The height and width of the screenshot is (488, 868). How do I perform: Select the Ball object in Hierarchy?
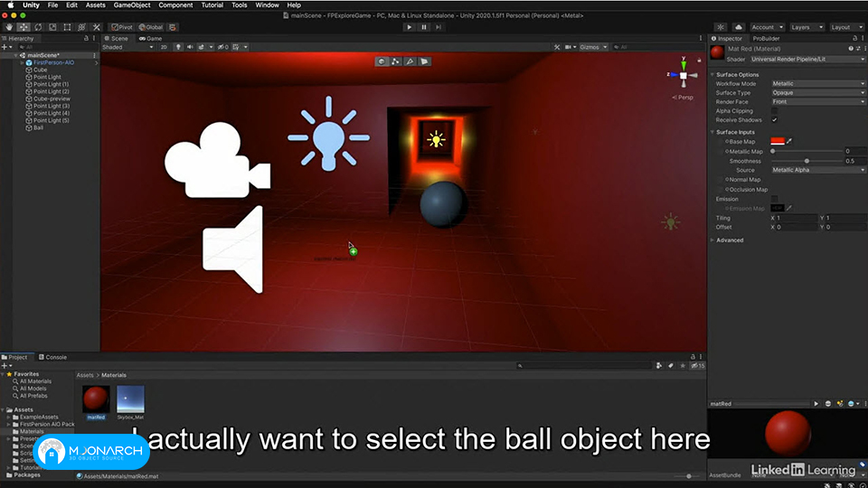pos(38,127)
